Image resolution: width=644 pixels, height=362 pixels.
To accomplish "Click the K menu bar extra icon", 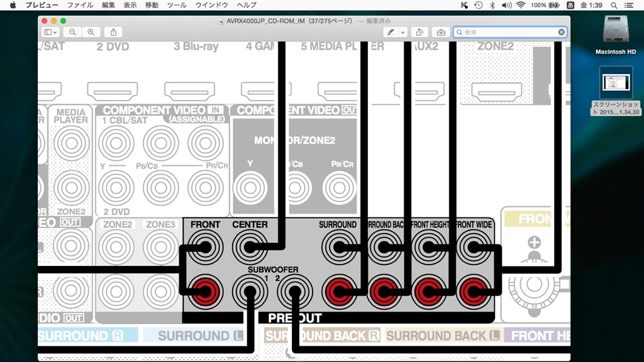I will (464, 5).
